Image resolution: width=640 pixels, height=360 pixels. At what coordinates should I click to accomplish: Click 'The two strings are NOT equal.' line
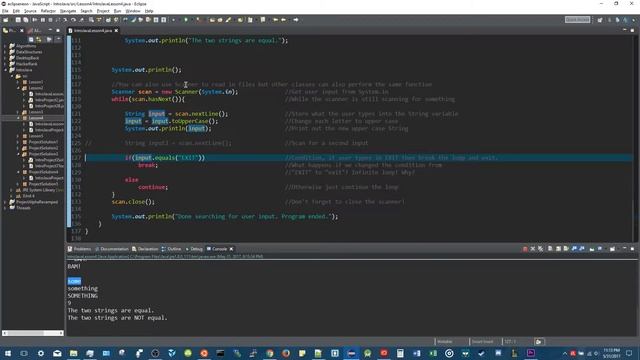[118, 318]
